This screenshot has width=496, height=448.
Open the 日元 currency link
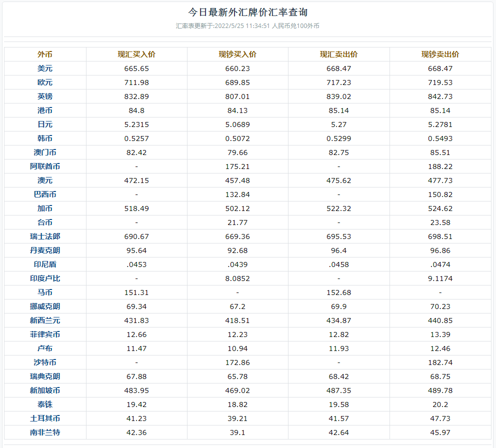[x=45, y=124]
